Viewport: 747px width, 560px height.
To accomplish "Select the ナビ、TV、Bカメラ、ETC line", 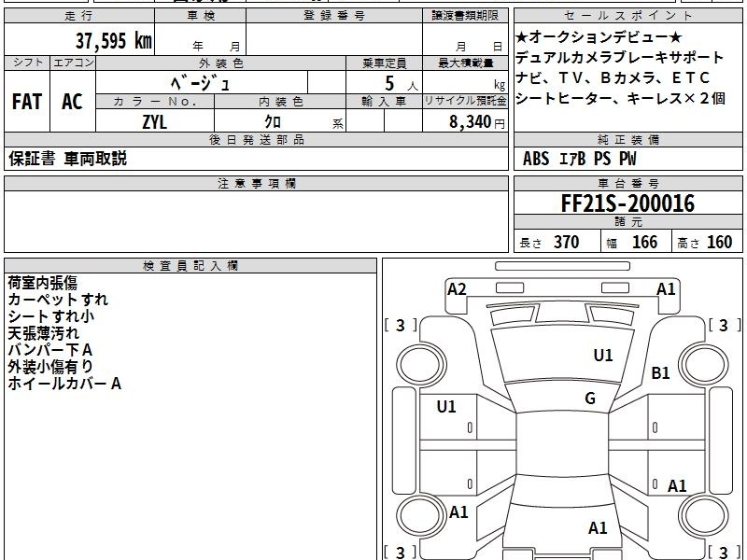I will tap(613, 77).
